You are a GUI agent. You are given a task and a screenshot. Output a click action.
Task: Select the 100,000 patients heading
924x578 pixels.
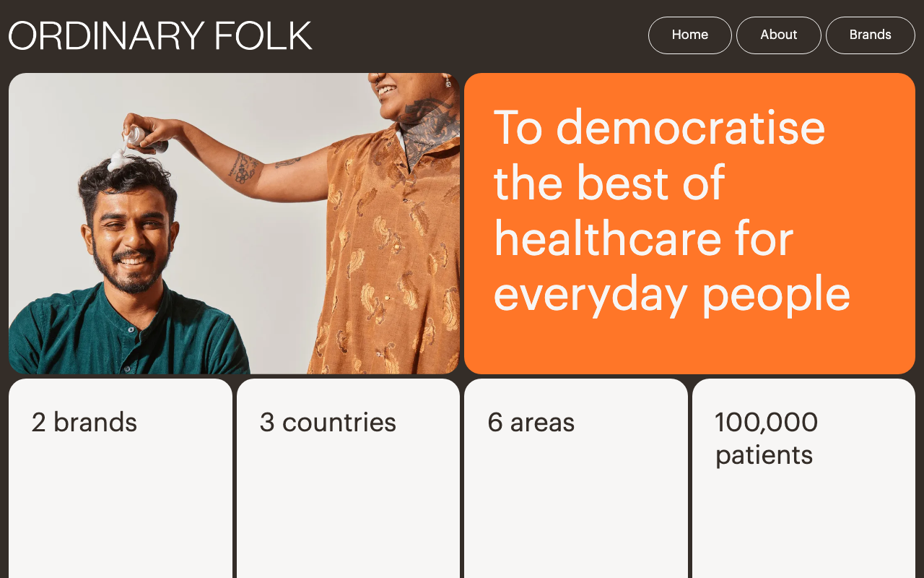(766, 438)
